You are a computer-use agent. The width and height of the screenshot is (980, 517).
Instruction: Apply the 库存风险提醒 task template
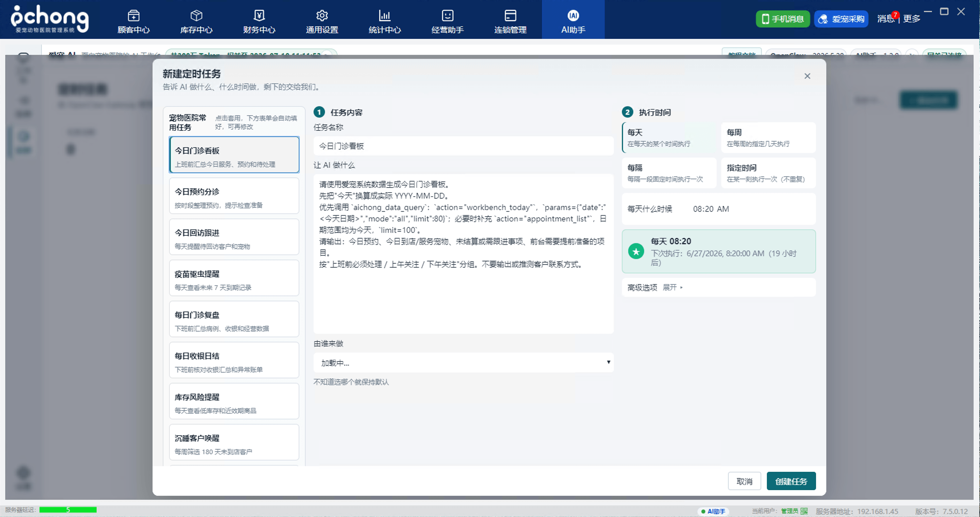click(234, 401)
